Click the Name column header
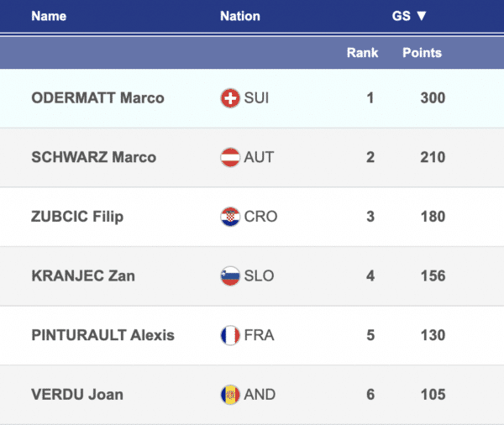Screen dimensions: 504x425 coord(49,16)
